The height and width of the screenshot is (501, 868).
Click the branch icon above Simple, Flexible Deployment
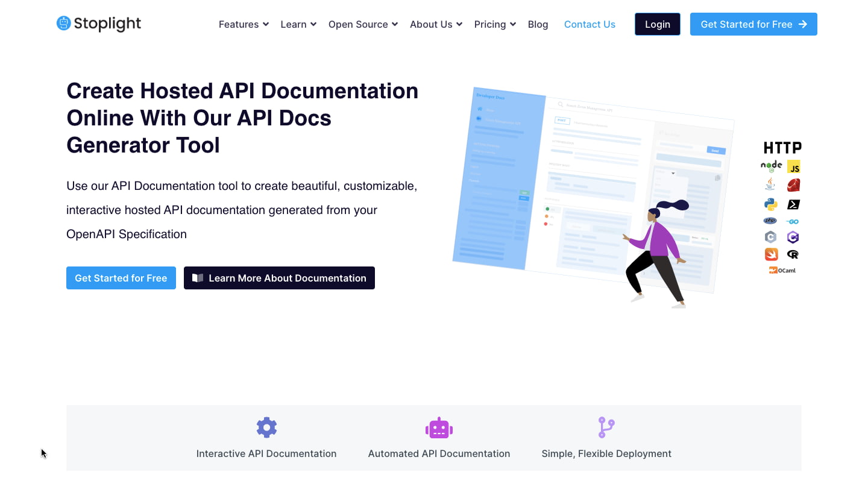click(606, 427)
